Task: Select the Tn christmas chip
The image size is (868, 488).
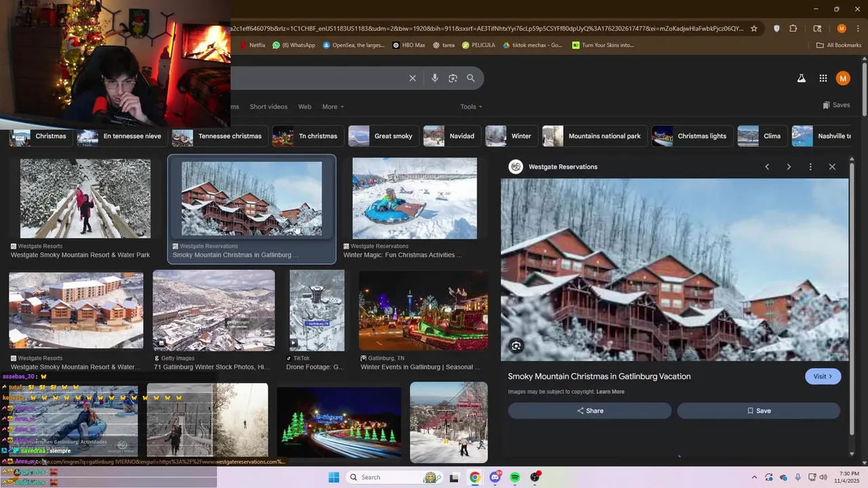Action: coord(307,136)
